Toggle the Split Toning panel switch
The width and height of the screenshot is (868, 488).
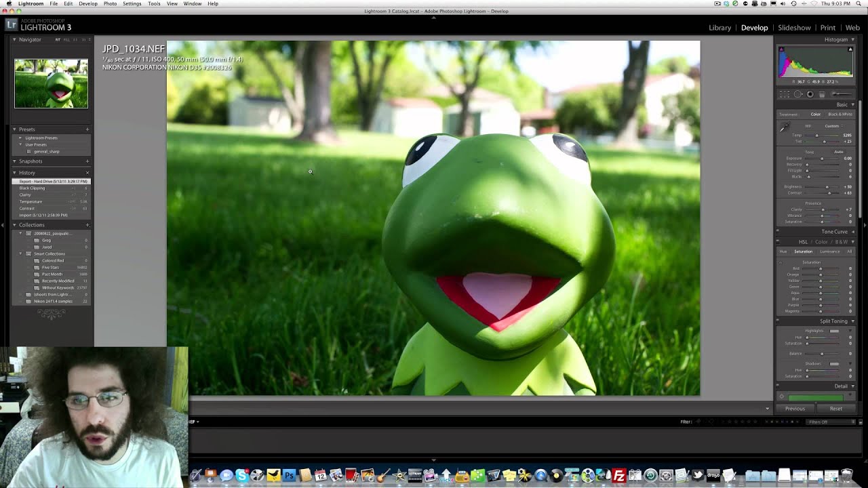[778, 321]
